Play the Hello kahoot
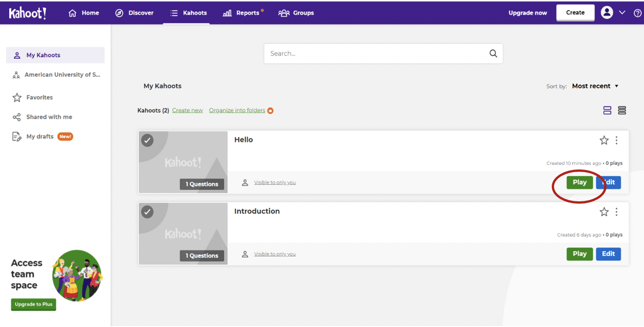644x327 pixels. click(x=580, y=182)
